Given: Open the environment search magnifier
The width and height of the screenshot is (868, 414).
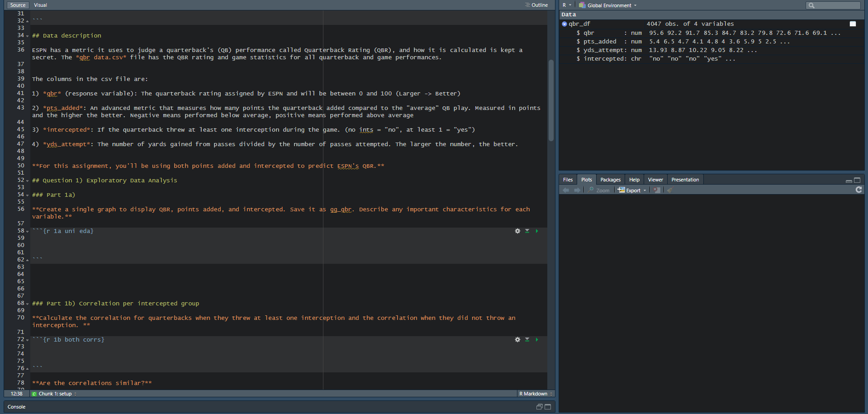Looking at the screenshot, I should 812,5.
